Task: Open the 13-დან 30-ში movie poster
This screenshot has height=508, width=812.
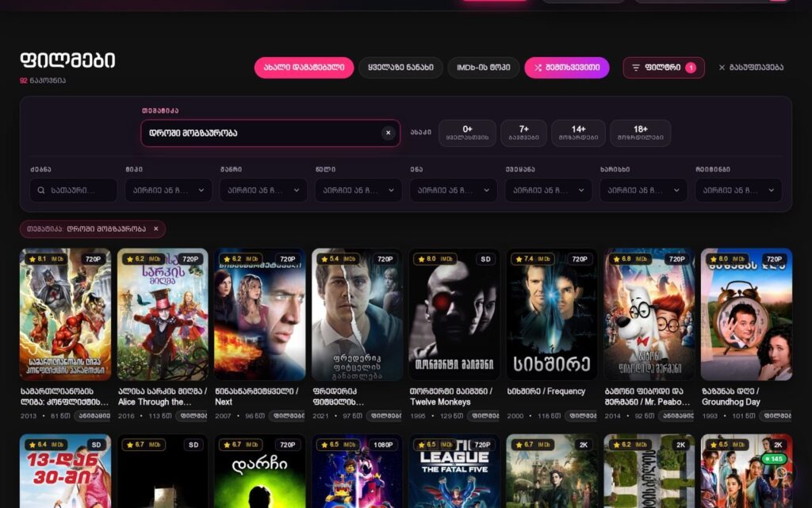Action: click(65, 471)
